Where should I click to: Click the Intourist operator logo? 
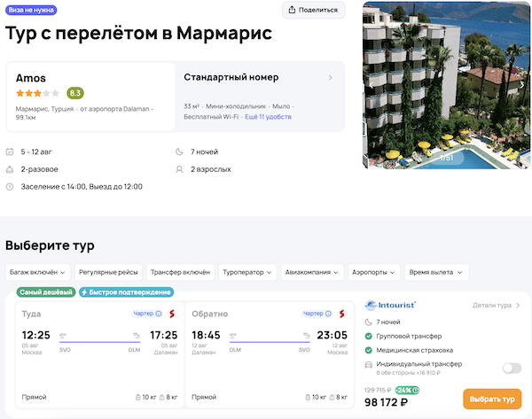(391, 305)
